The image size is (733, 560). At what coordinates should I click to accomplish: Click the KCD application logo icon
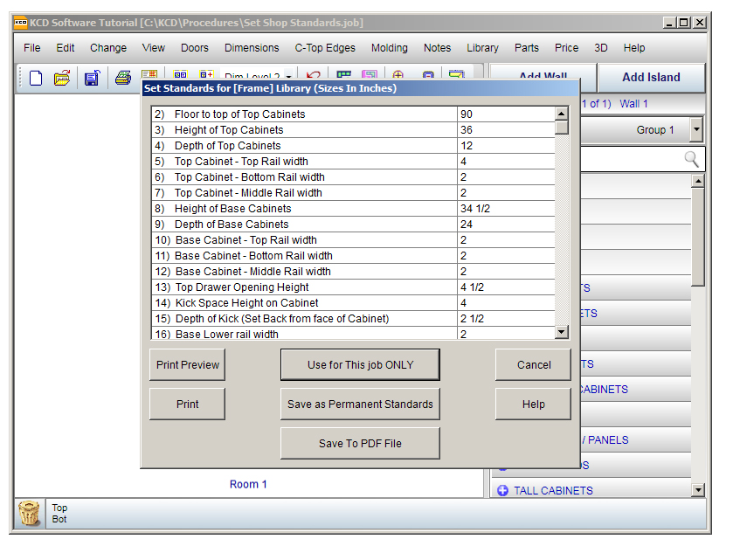tap(20, 23)
